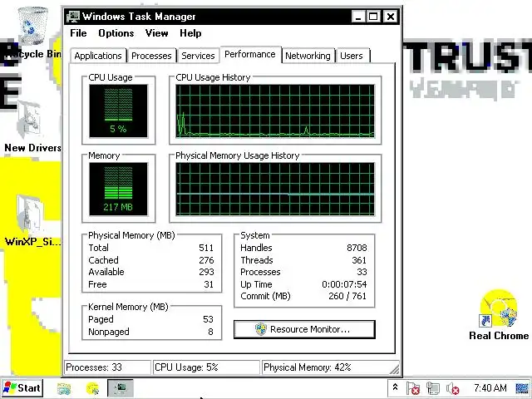
Task: Open the View menu
Action: 157,33
